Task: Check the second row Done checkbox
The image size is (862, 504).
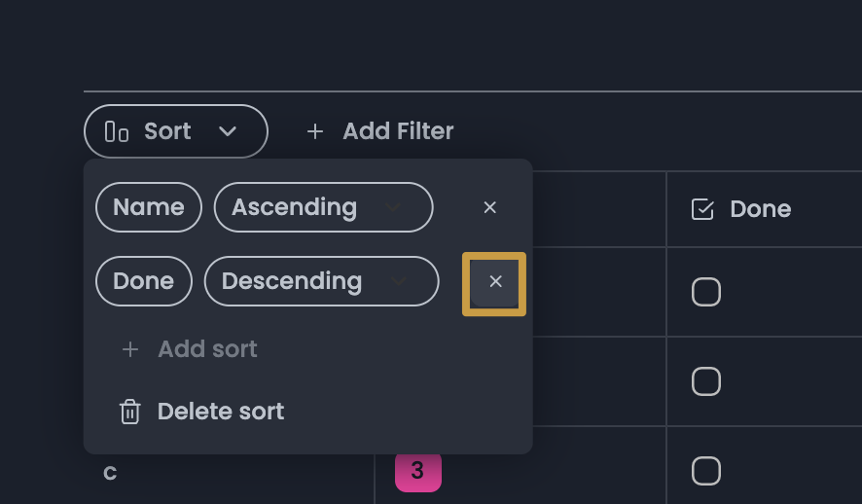Action: [706, 381]
